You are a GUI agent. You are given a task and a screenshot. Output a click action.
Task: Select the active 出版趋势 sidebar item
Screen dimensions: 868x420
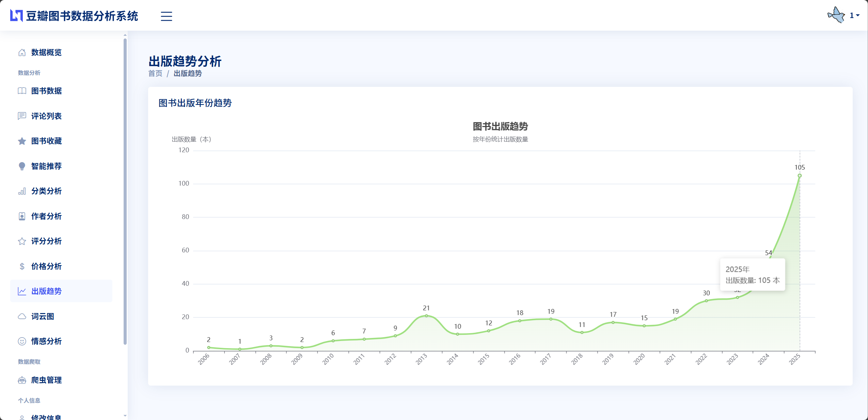(46, 291)
